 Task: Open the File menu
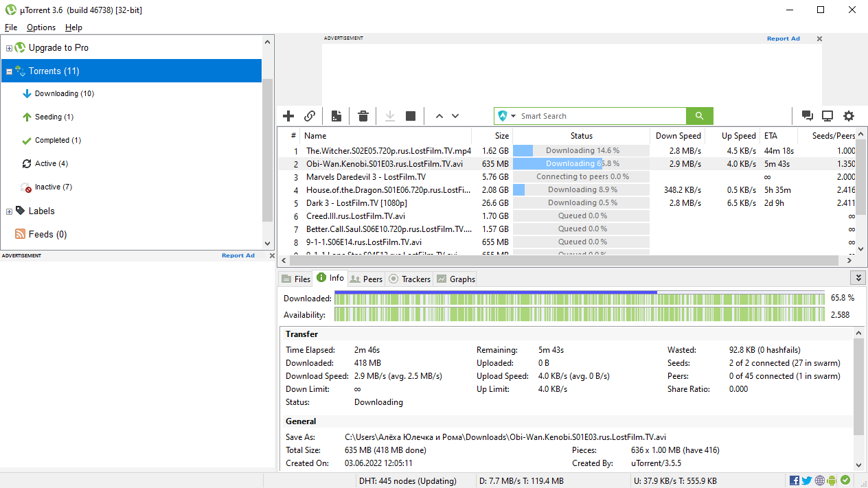point(11,27)
